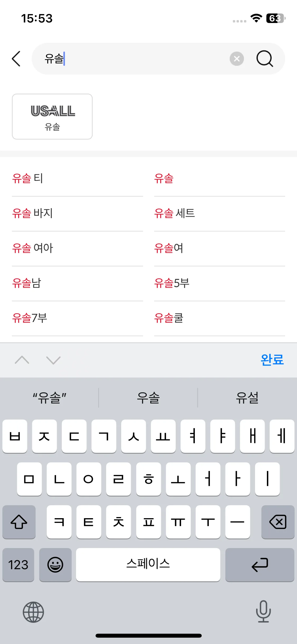Activate the microphone dictation icon

(x=263, y=611)
